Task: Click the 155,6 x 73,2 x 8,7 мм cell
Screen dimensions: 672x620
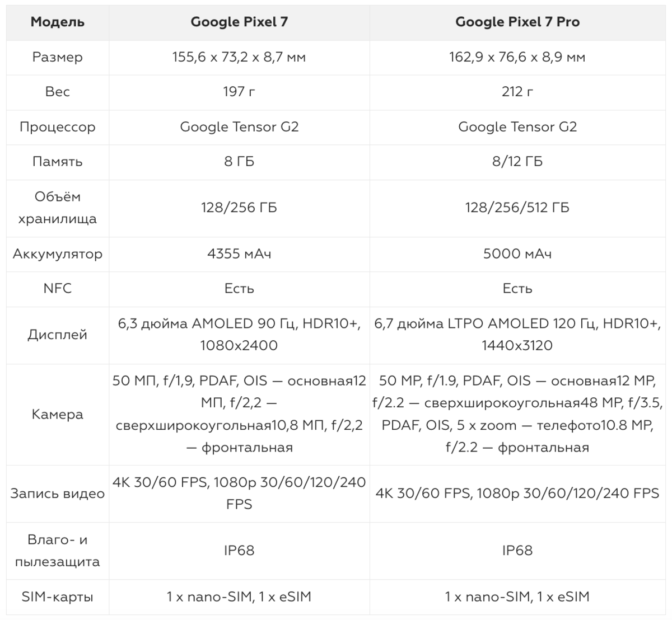Action: (239, 57)
